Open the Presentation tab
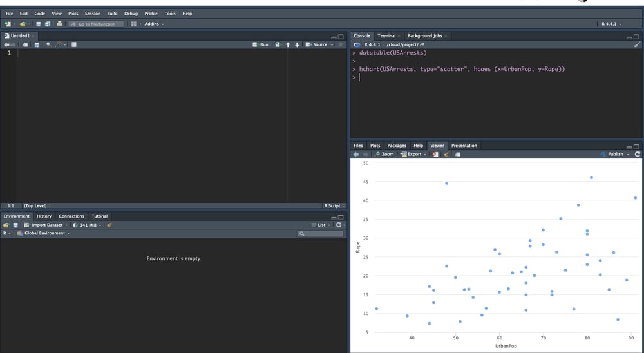Viewport: 644px width, 353px height. 464,146
